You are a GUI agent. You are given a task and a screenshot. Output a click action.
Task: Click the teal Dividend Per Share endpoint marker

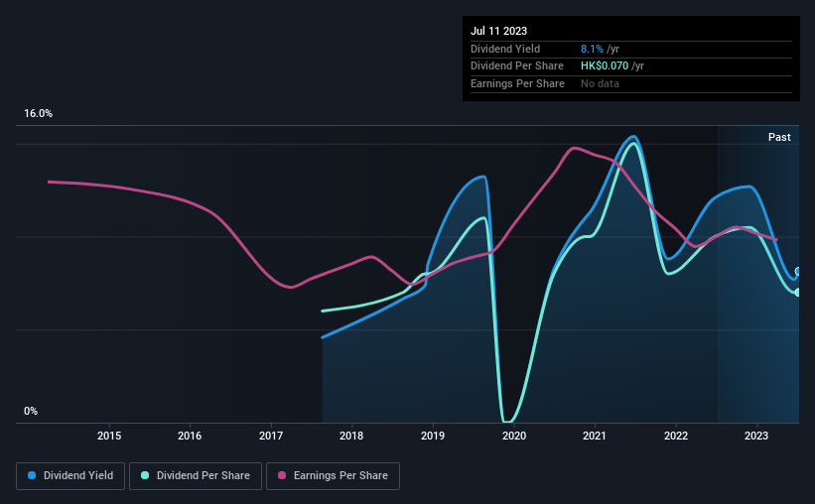pyautogui.click(x=798, y=292)
